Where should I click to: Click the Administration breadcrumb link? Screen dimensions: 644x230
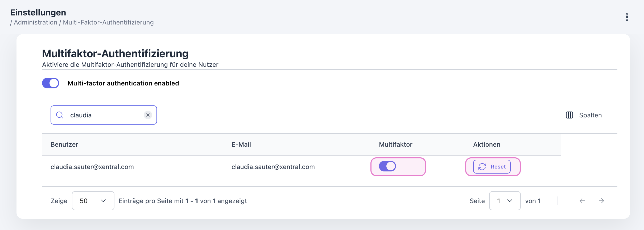coord(36,22)
